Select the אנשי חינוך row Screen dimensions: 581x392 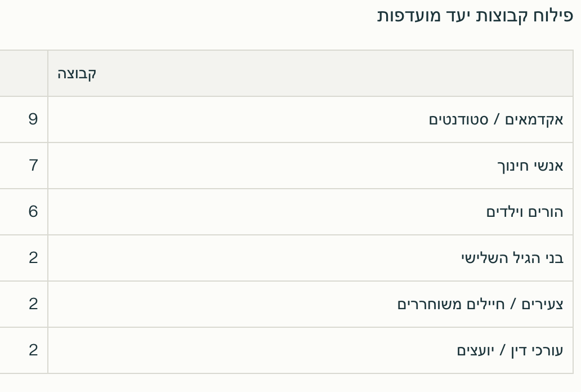click(x=287, y=166)
